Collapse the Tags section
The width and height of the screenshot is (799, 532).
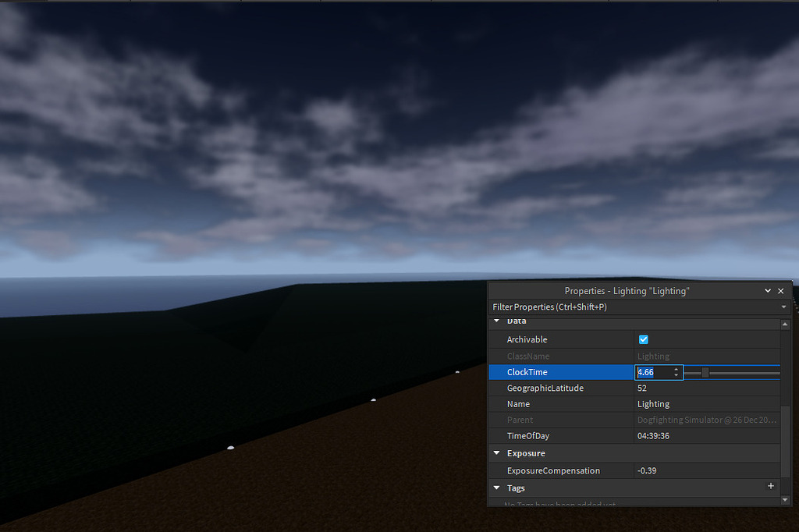point(496,487)
